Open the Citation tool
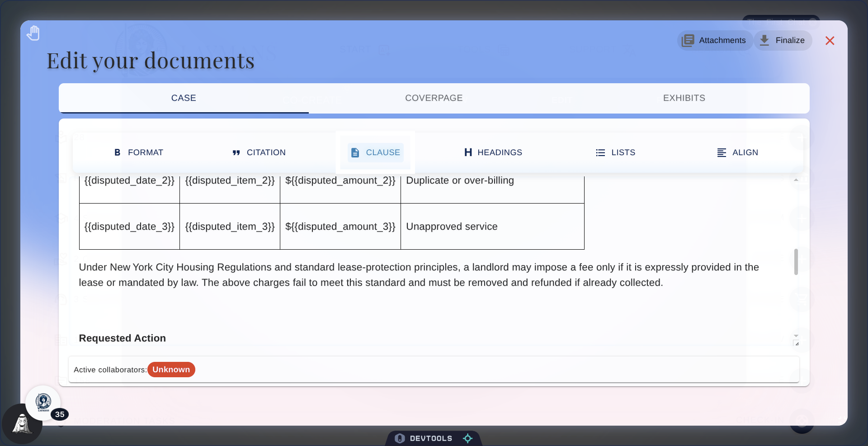Viewport: 868px width, 446px height. [x=259, y=152]
